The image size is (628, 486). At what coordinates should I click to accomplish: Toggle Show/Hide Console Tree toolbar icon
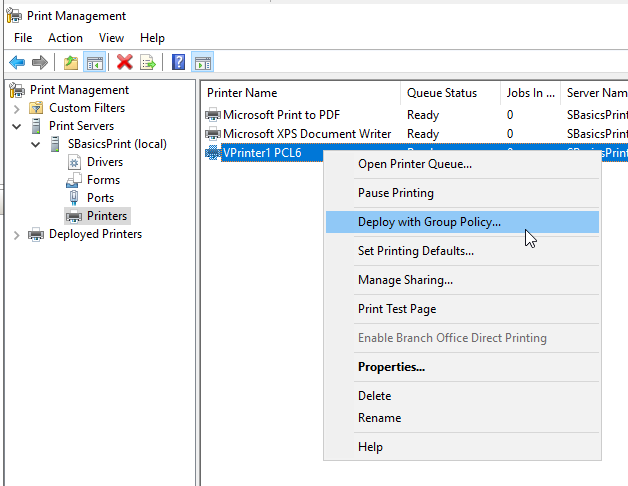point(95,62)
